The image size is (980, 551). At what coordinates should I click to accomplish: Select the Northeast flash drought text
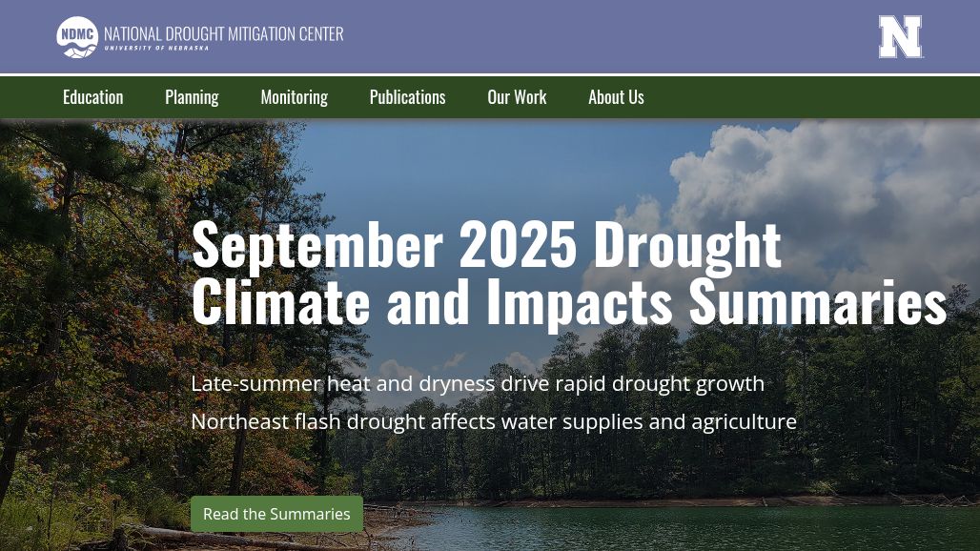pyautogui.click(x=493, y=421)
